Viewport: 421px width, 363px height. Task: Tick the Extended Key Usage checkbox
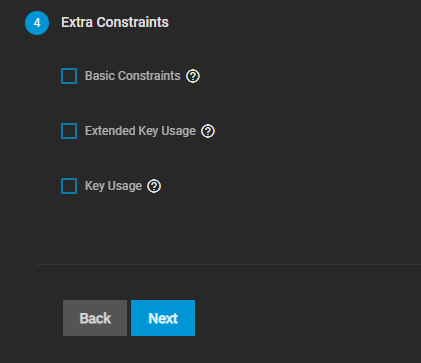pos(69,131)
